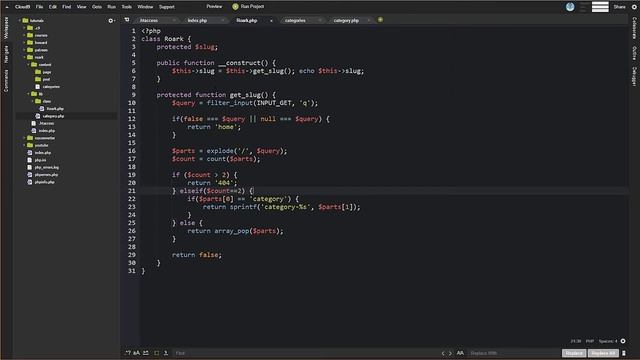The width and height of the screenshot is (640, 360).
Task: Open the user avatar menu
Action: 570,7
